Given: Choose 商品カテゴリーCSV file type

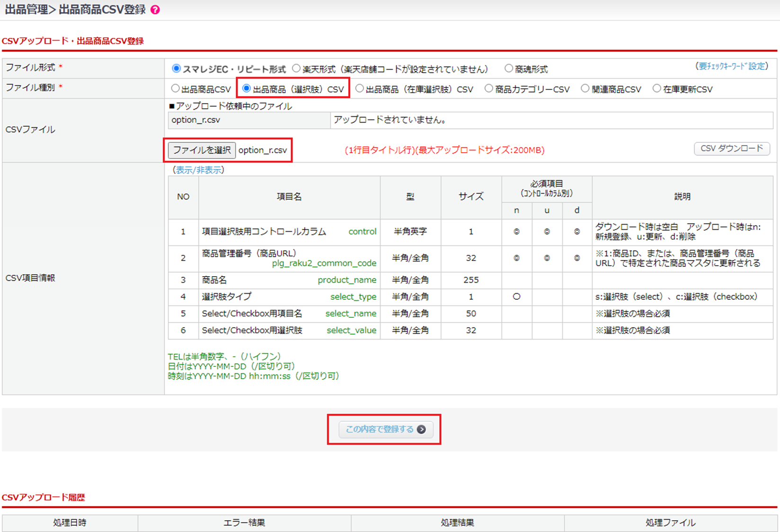Looking at the screenshot, I should click(x=489, y=88).
